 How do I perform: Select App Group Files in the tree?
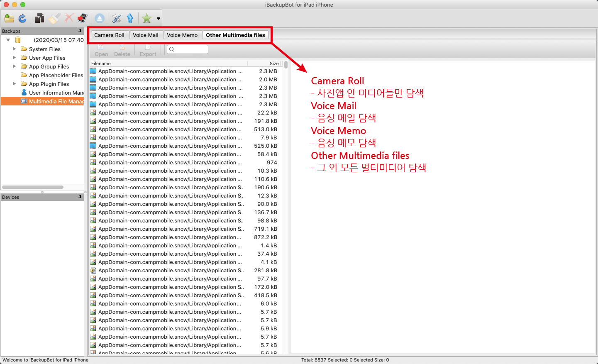(49, 66)
